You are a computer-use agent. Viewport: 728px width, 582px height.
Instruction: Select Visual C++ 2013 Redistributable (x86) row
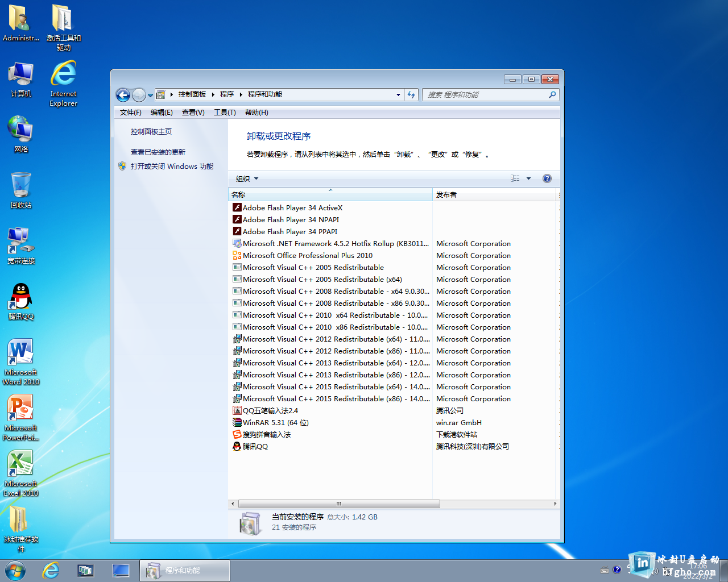[x=393, y=375]
